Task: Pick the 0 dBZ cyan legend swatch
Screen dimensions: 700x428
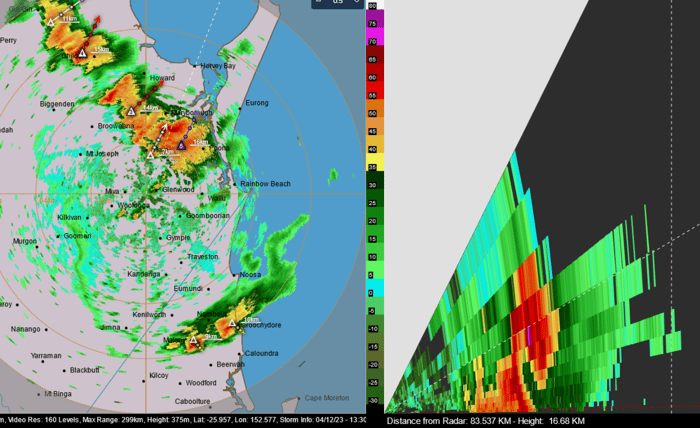Action: tap(375, 288)
